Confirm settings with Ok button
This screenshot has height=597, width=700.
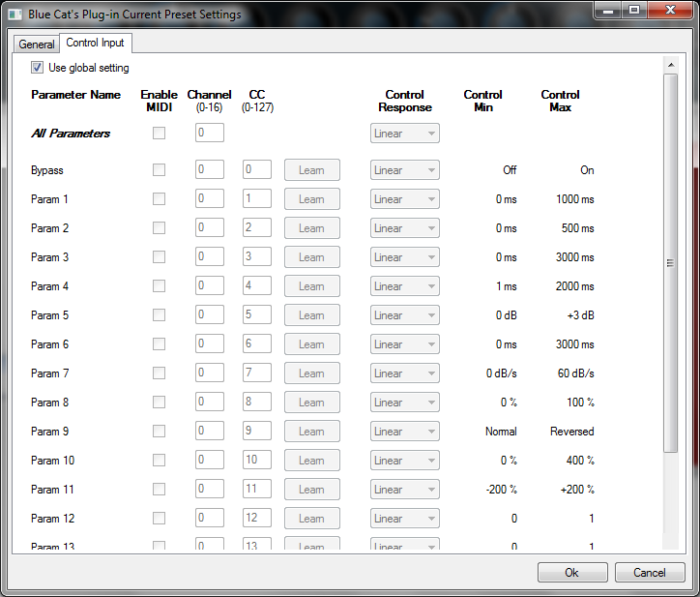pyautogui.click(x=572, y=573)
